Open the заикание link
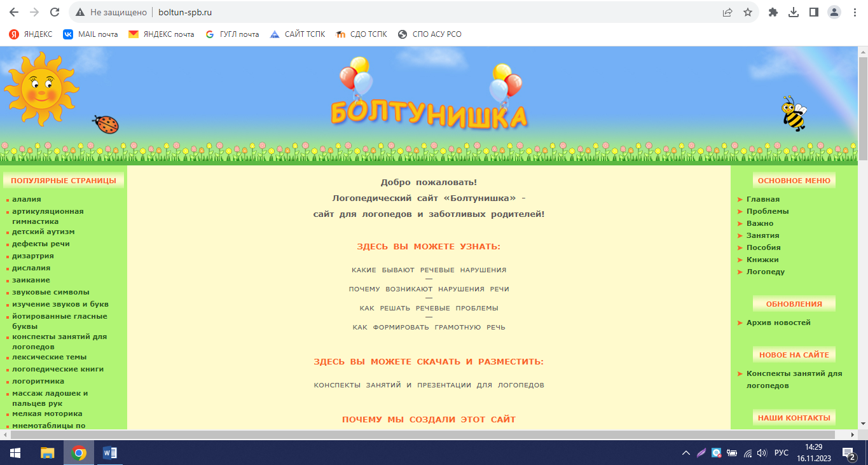This screenshot has height=465, width=868. click(x=31, y=280)
